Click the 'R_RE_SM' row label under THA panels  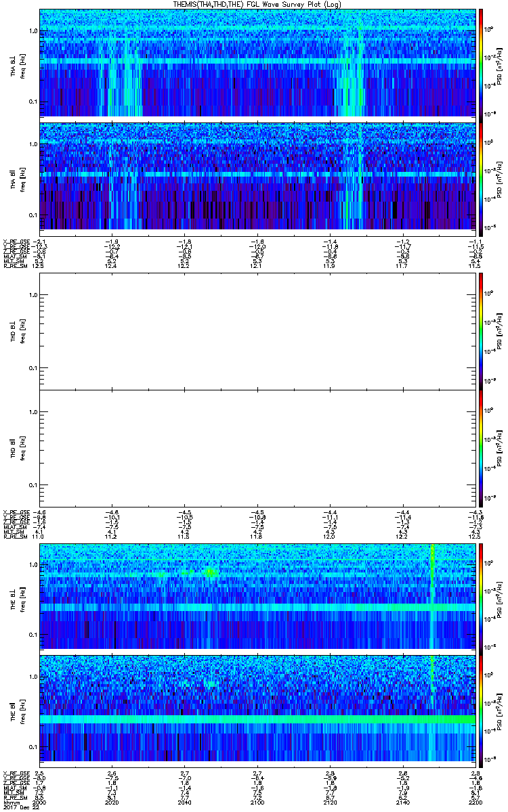pos(16,265)
